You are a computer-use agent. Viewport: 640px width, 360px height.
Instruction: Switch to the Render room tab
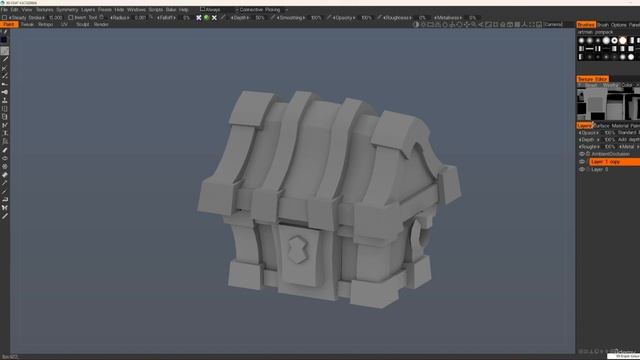coord(101,24)
